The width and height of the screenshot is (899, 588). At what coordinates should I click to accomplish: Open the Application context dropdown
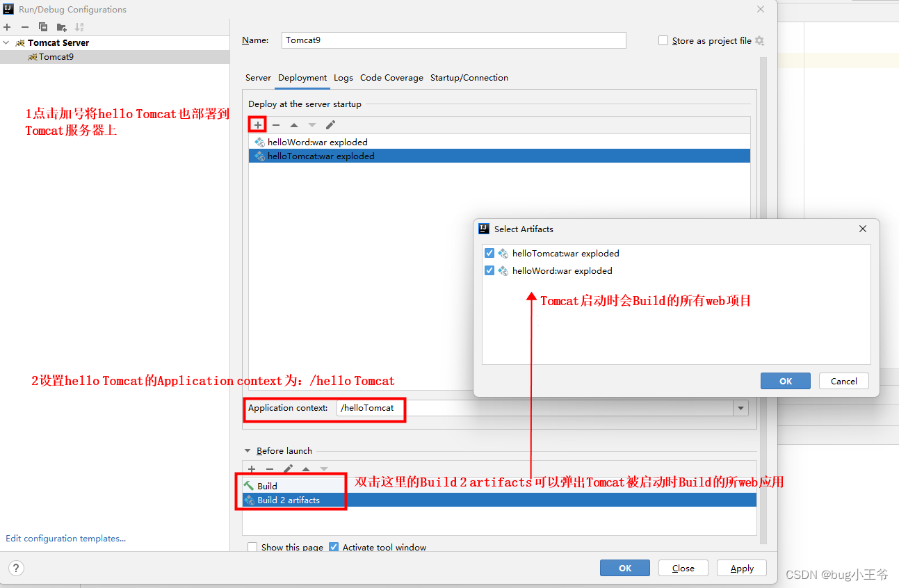coord(740,408)
